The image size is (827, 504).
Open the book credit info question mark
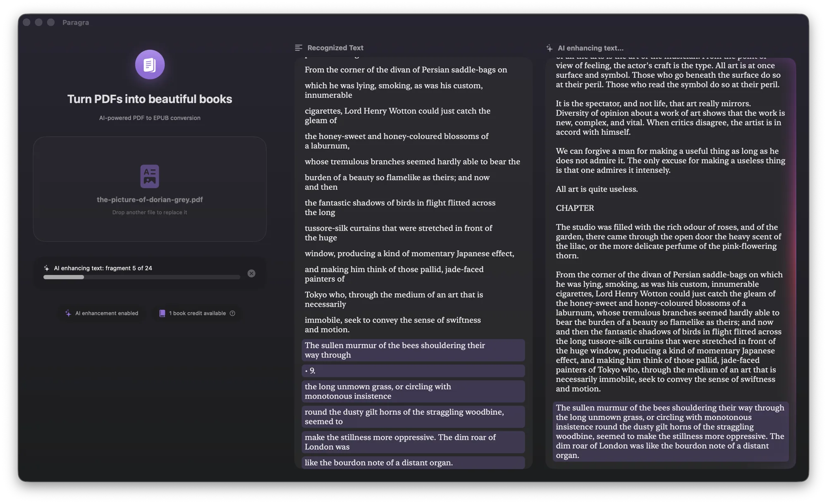(x=232, y=313)
